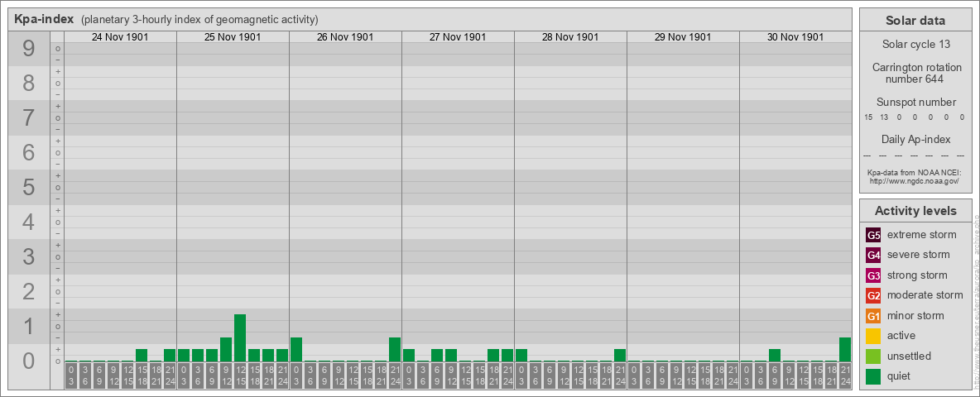Viewport: 980px width, 397px height.
Task: Click the 21-24 hour label under 29 Nov
Action: pos(732,376)
